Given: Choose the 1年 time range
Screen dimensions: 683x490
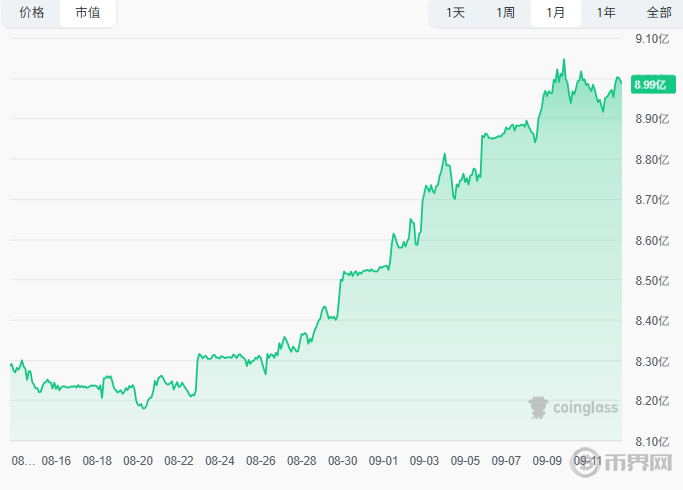Looking at the screenshot, I should 606,13.
